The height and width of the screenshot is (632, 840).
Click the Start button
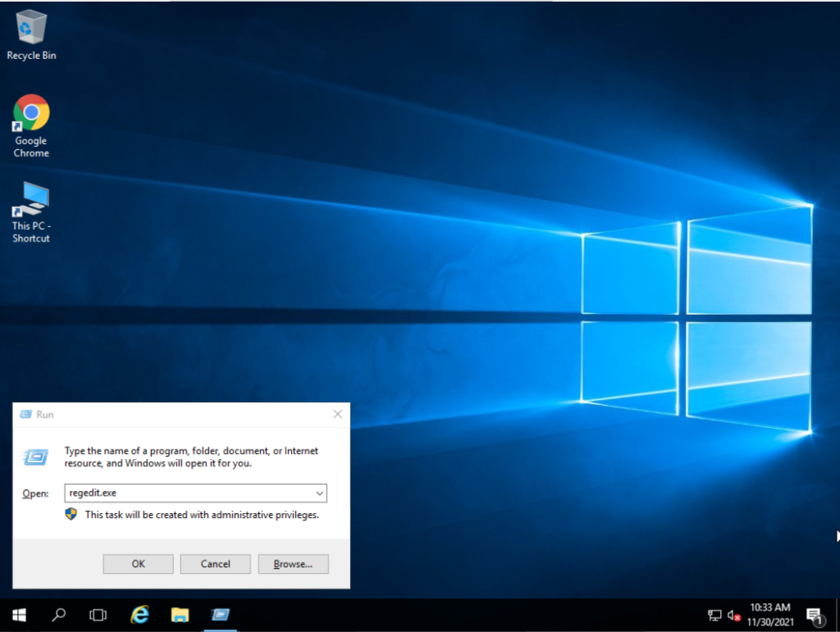coord(18,615)
